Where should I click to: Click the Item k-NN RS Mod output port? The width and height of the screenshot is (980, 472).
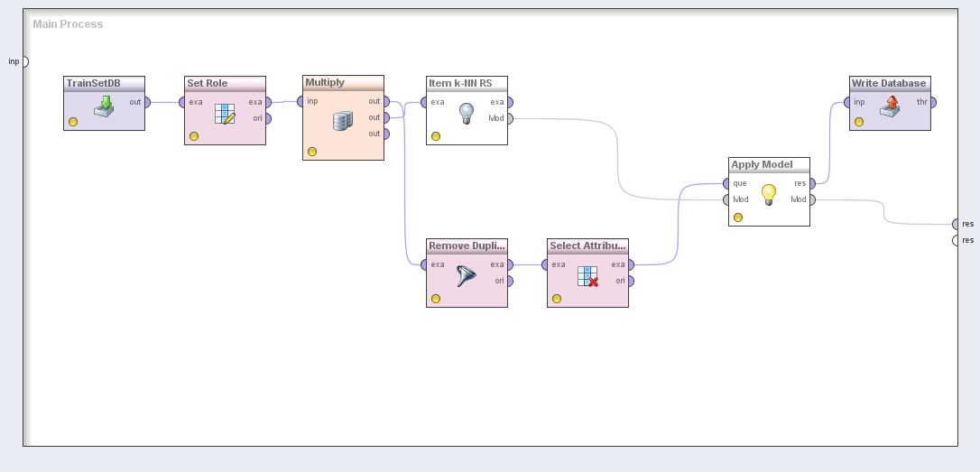(x=510, y=118)
